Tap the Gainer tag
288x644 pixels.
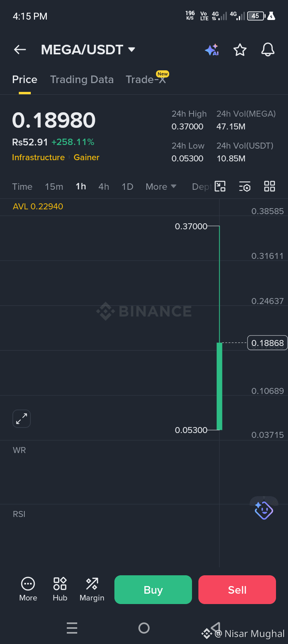(x=86, y=157)
